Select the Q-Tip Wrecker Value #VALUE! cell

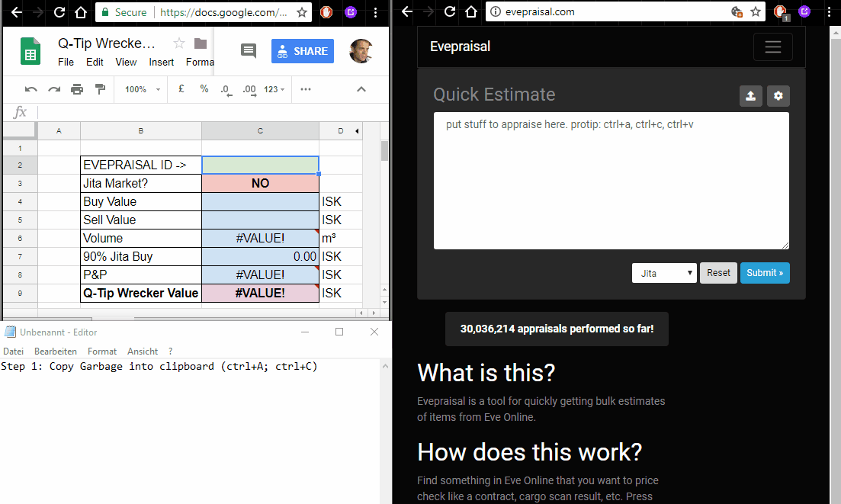(x=260, y=294)
